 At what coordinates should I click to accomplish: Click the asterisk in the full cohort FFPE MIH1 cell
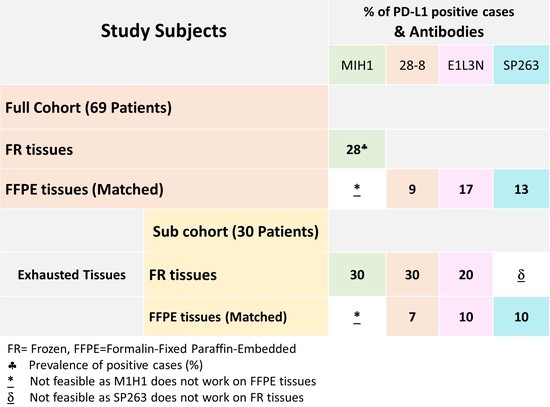(x=357, y=190)
